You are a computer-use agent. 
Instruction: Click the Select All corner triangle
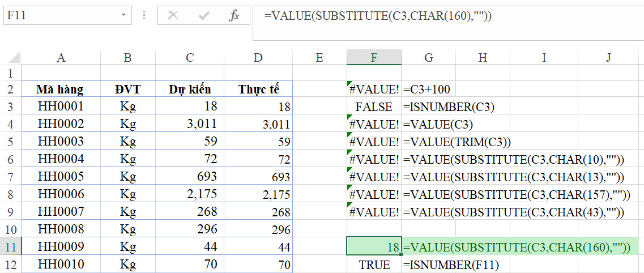coord(14,57)
